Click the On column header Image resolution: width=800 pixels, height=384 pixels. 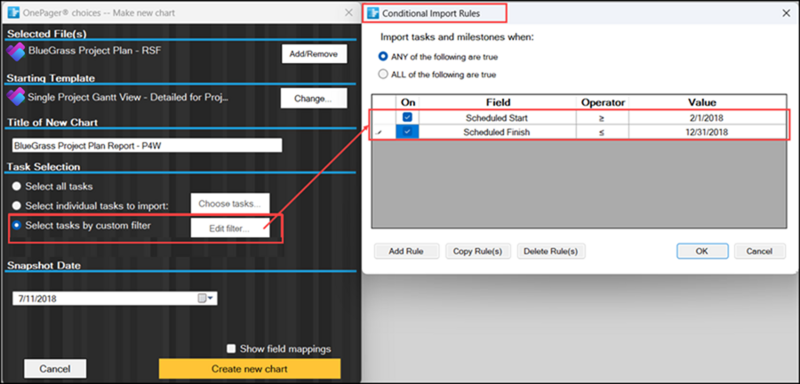click(408, 102)
